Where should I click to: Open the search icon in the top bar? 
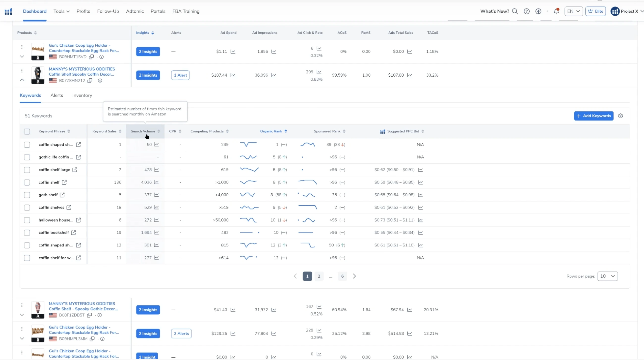click(x=515, y=11)
